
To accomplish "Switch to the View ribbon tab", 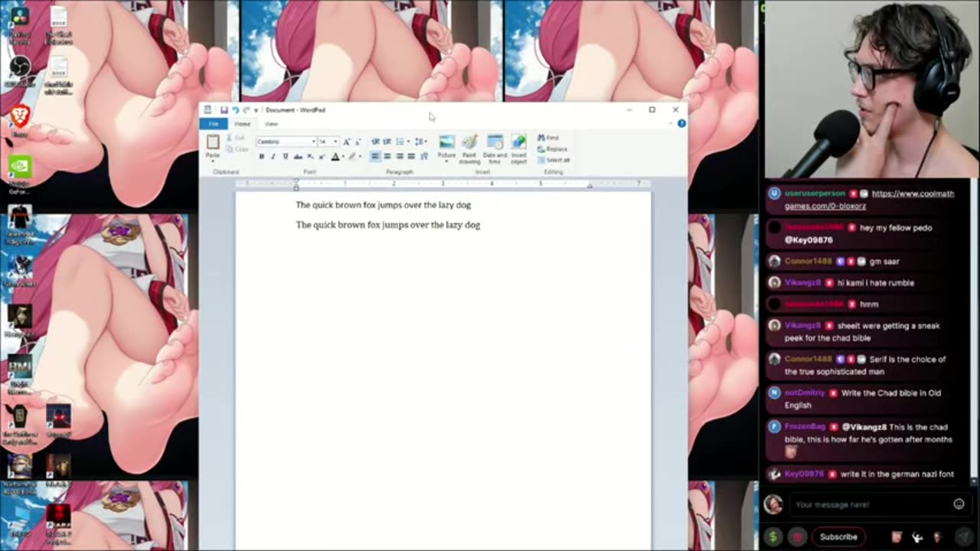I will [271, 124].
